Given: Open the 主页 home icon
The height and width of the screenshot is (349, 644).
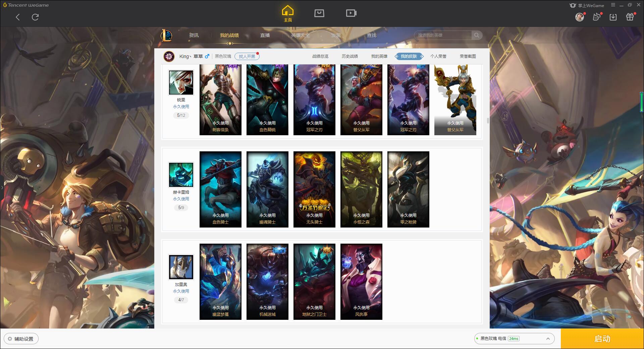Looking at the screenshot, I should (x=287, y=14).
